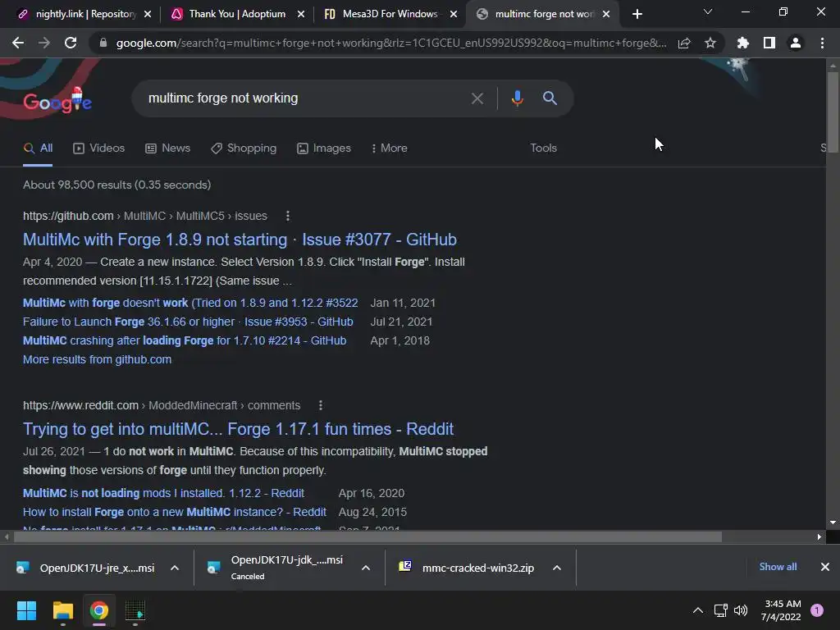Expand the More search categories
The height and width of the screenshot is (630, 840).
[390, 148]
